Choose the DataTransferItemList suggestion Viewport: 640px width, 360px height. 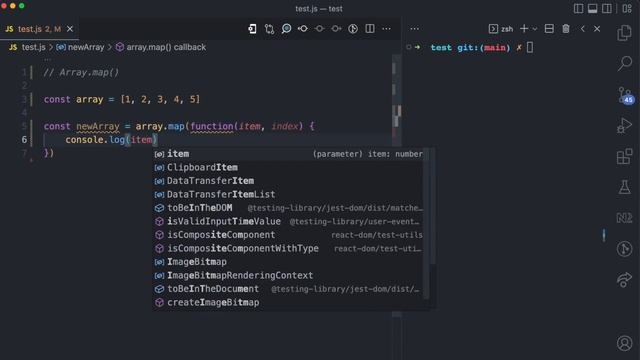tap(288, 194)
